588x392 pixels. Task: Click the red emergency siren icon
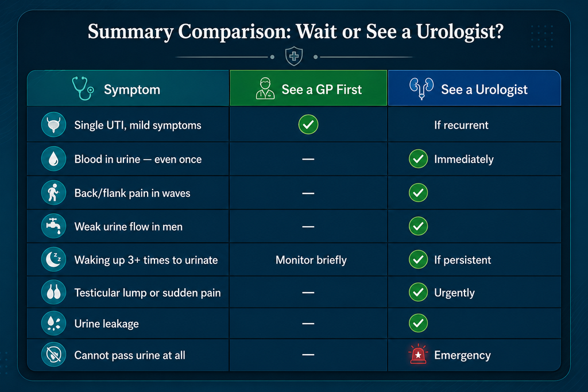418,354
